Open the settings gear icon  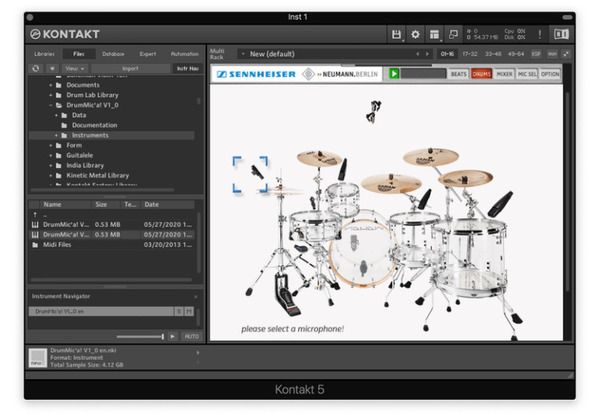pyautogui.click(x=416, y=34)
